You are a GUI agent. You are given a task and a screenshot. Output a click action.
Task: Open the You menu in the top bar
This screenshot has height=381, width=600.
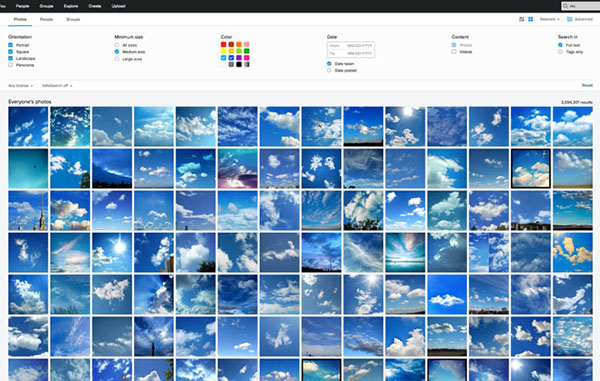pos(2,6)
